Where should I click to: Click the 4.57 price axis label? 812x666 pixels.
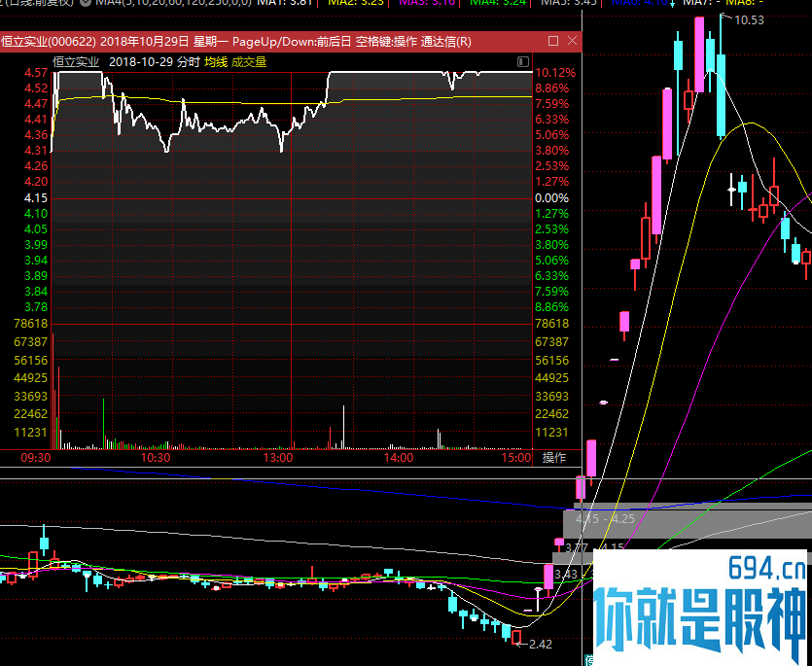[36, 73]
